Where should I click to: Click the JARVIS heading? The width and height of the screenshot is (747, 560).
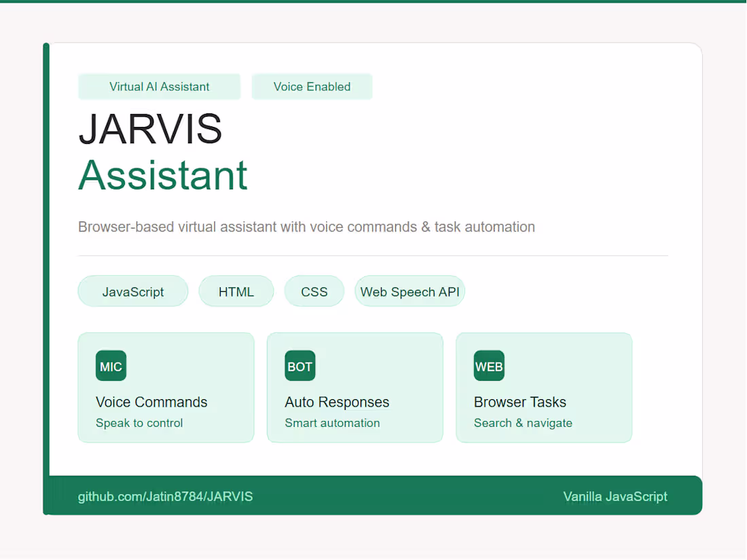point(151,129)
